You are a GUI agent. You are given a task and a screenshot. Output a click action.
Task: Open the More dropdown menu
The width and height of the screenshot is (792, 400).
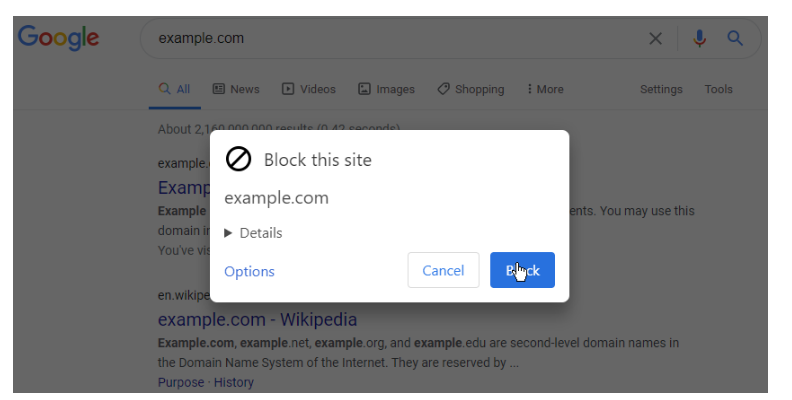[545, 89]
